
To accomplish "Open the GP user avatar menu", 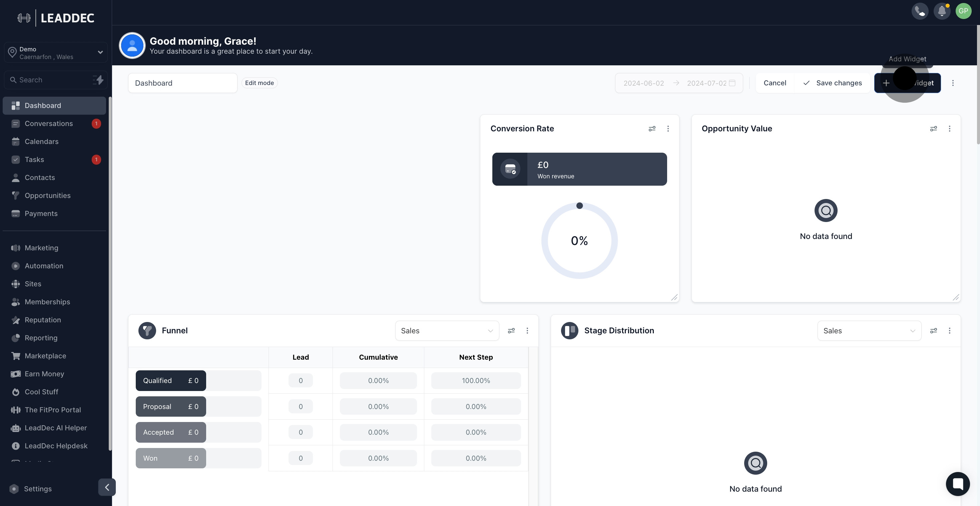I will [963, 11].
